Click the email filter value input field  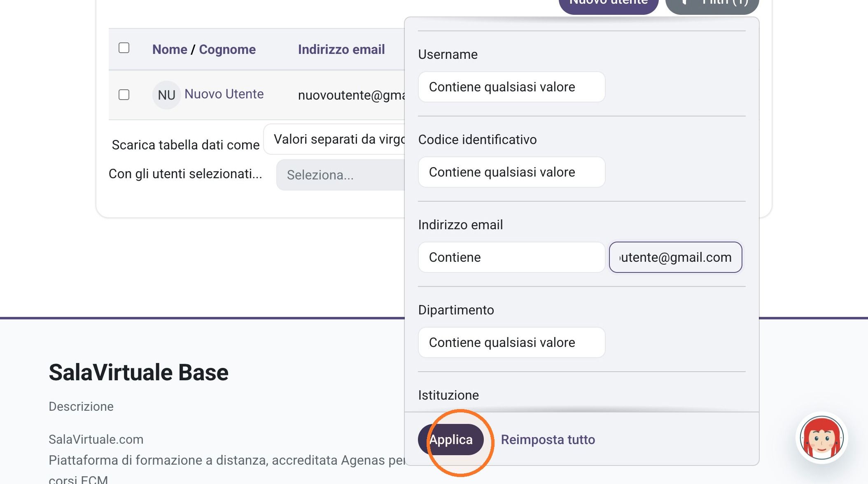tap(675, 257)
